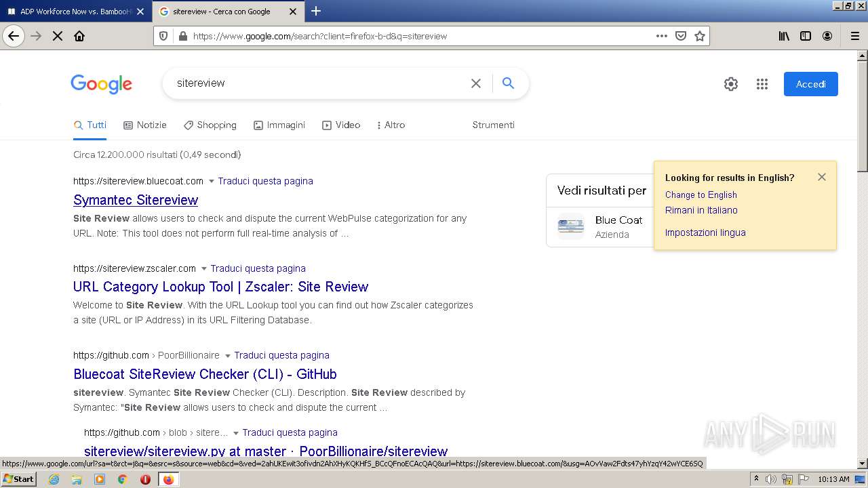Open page actions three-dot menu
The width and height of the screenshot is (868, 488).
point(661,36)
